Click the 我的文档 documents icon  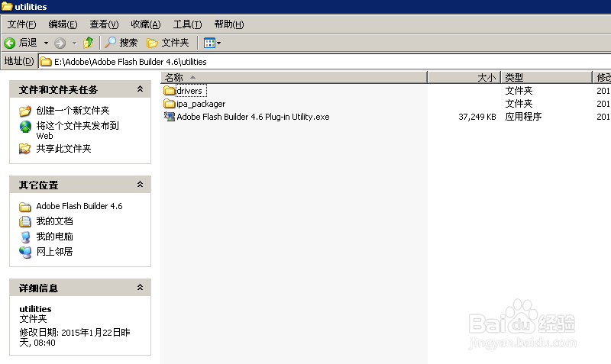tap(25, 221)
